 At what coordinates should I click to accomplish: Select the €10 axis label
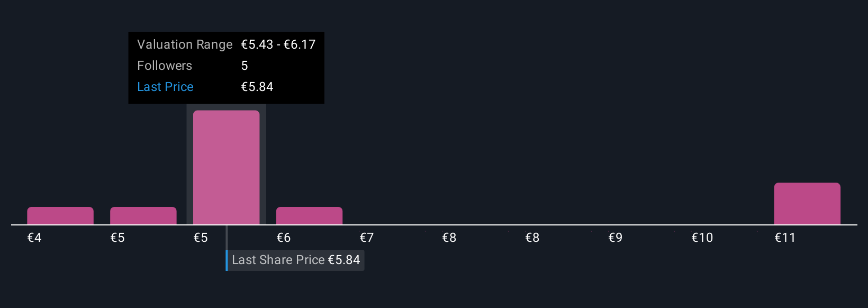[x=702, y=238]
